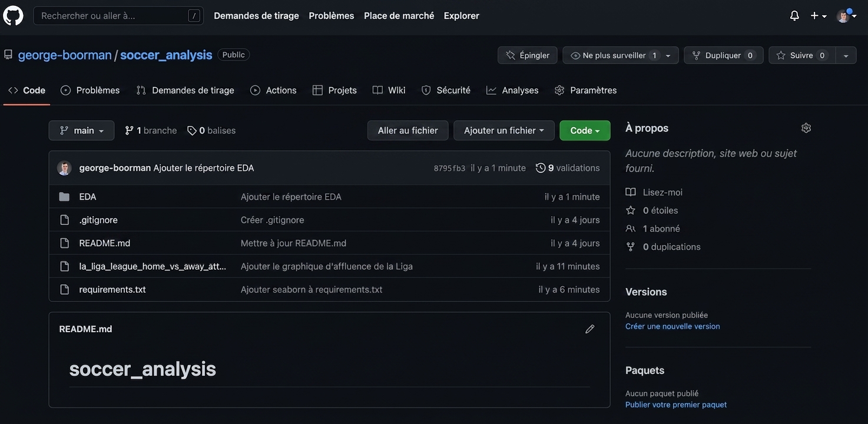Image resolution: width=868 pixels, height=424 pixels.
Task: Open the main branch selector
Action: (x=82, y=131)
